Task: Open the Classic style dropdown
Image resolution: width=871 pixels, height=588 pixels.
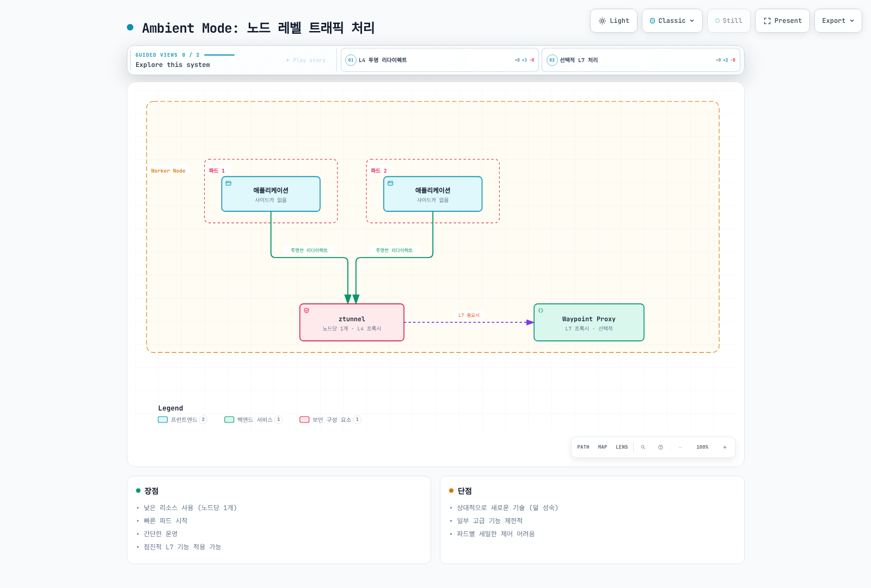Action: [x=672, y=21]
